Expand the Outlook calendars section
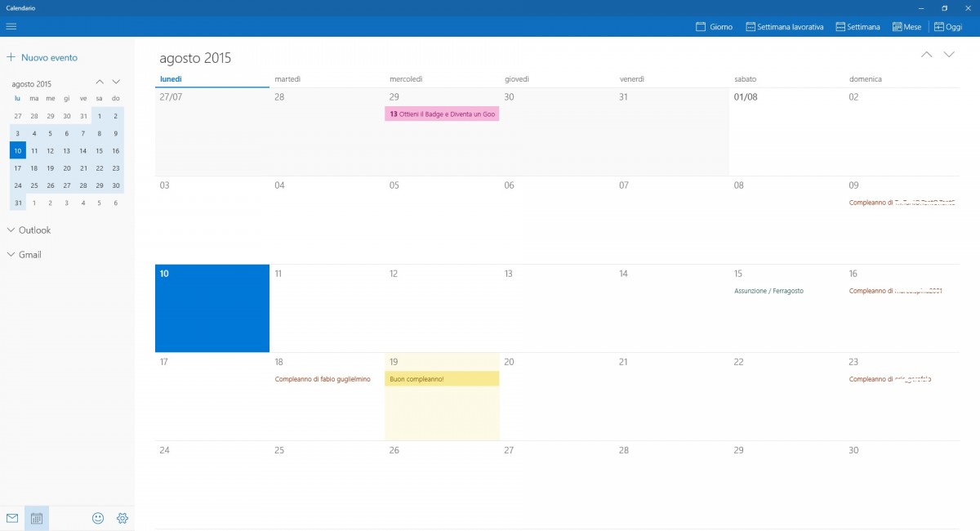Image resolution: width=980 pixels, height=531 pixels. pyautogui.click(x=29, y=230)
